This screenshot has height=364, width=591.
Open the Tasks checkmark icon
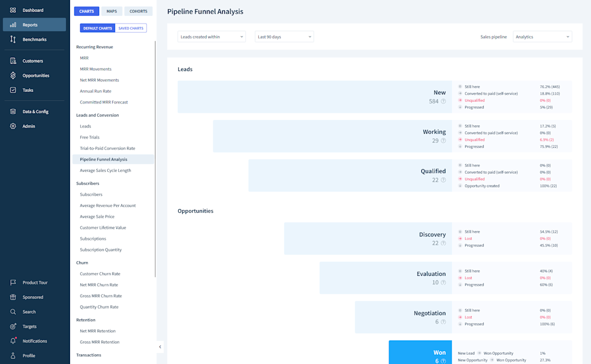point(13,90)
